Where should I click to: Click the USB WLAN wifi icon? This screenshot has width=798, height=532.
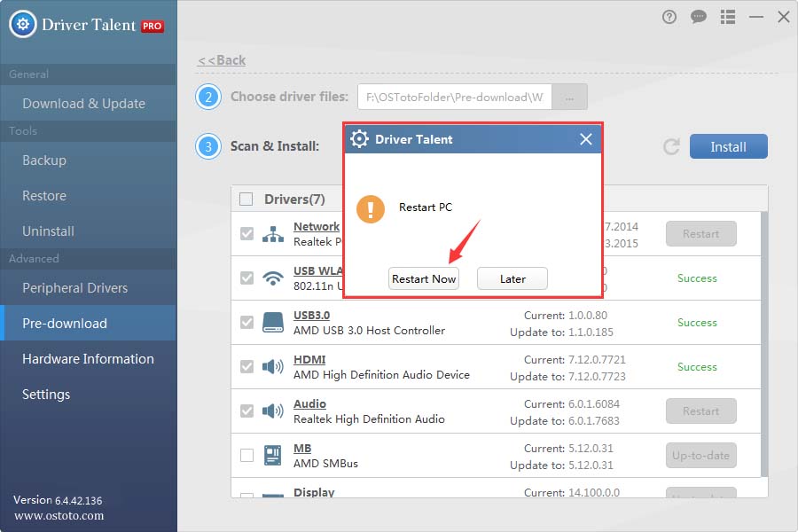pos(273,278)
